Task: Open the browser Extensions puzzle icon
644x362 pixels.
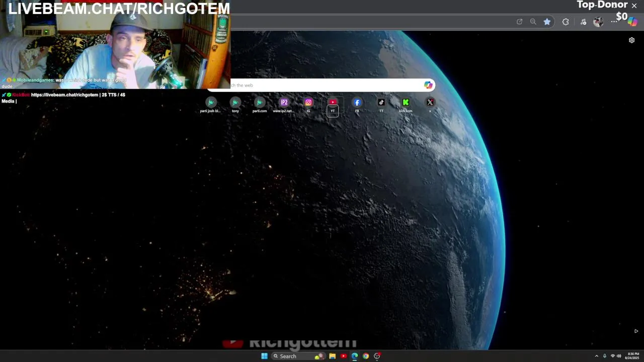Action: pos(566,22)
